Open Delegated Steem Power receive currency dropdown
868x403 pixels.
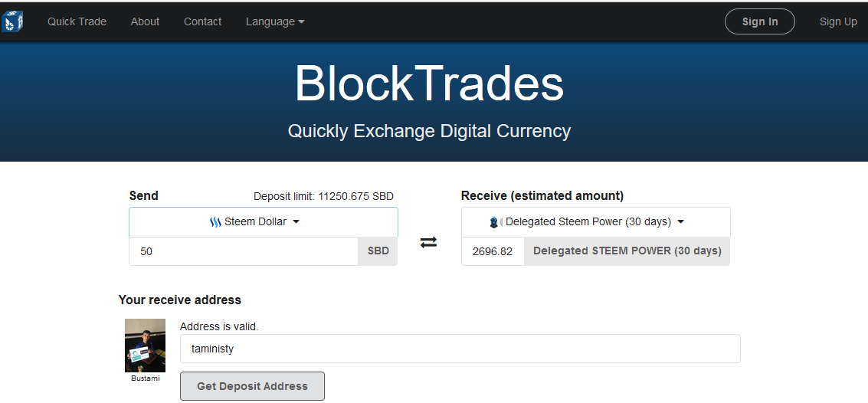tap(595, 222)
